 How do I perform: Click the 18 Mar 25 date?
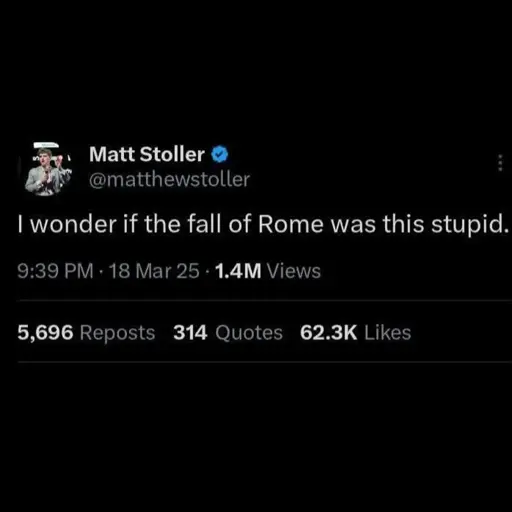(x=154, y=271)
